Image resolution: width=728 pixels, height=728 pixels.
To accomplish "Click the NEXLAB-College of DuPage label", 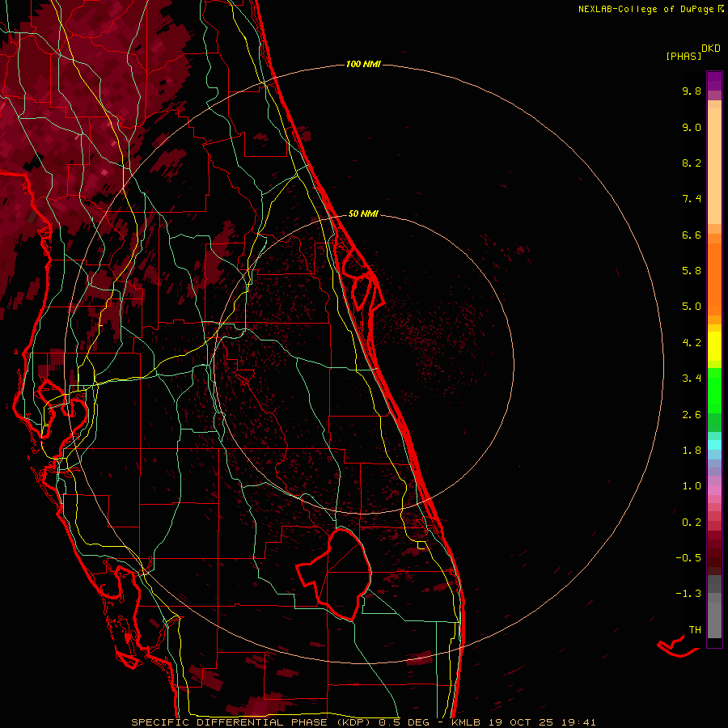I will pyautogui.click(x=645, y=9).
